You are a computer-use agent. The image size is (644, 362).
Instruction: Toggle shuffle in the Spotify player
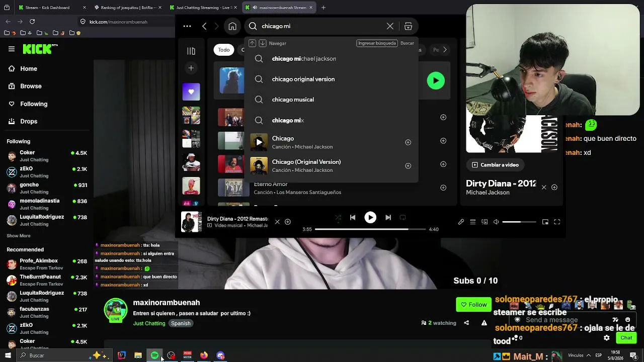(338, 218)
